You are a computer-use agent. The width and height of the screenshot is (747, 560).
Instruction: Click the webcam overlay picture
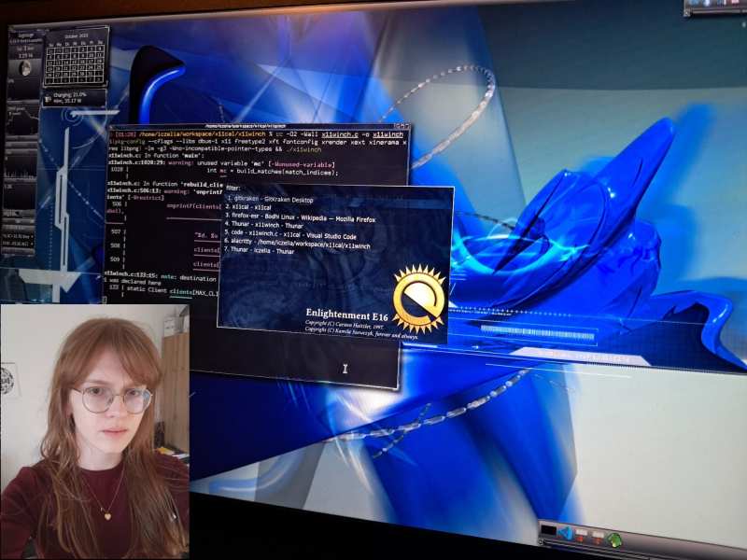click(x=93, y=431)
